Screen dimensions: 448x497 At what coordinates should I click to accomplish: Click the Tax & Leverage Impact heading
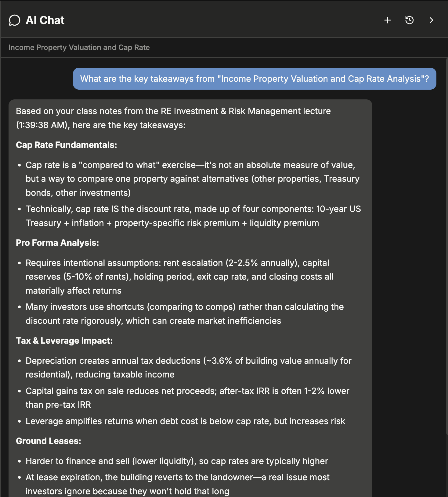pyautogui.click(x=64, y=341)
